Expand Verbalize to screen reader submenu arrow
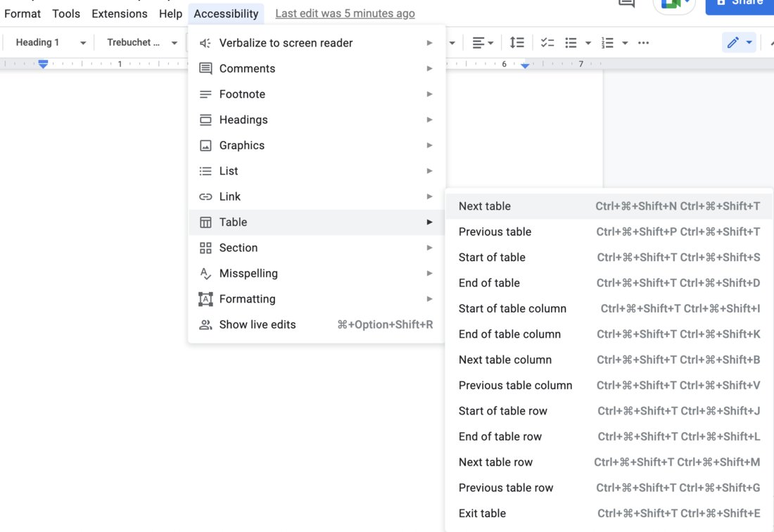The image size is (774, 532). coord(429,43)
